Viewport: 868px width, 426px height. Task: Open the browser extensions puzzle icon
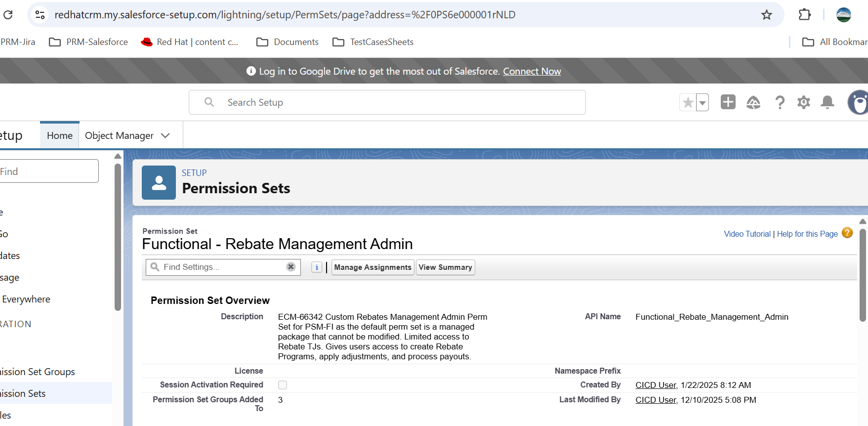click(x=804, y=15)
